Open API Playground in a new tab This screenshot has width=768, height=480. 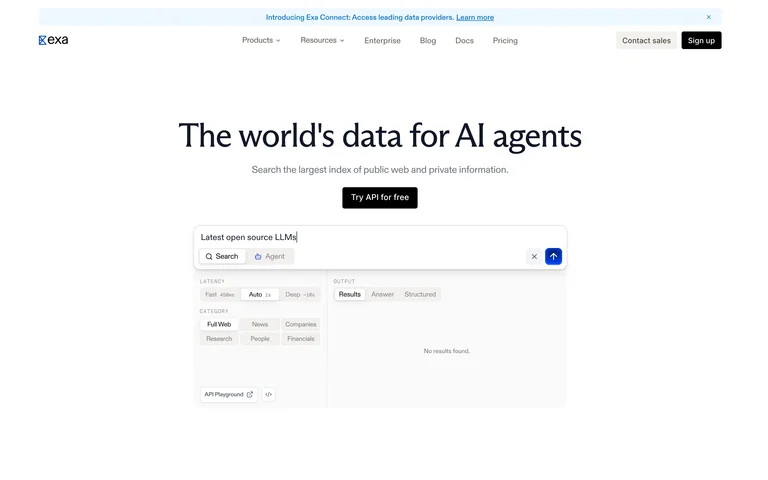click(x=229, y=394)
